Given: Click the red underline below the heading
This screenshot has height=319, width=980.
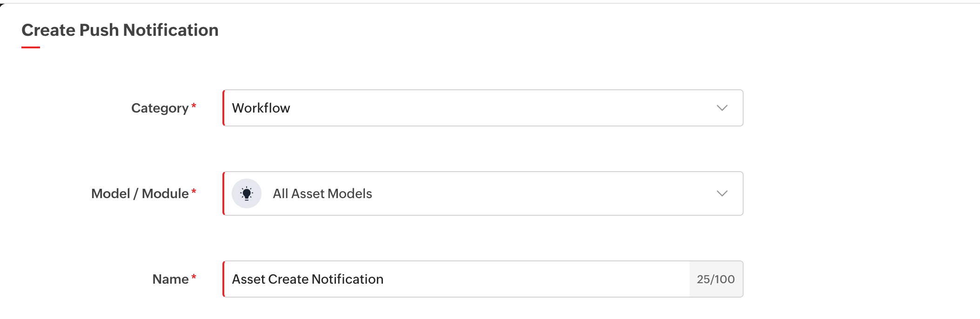Looking at the screenshot, I should point(31,47).
